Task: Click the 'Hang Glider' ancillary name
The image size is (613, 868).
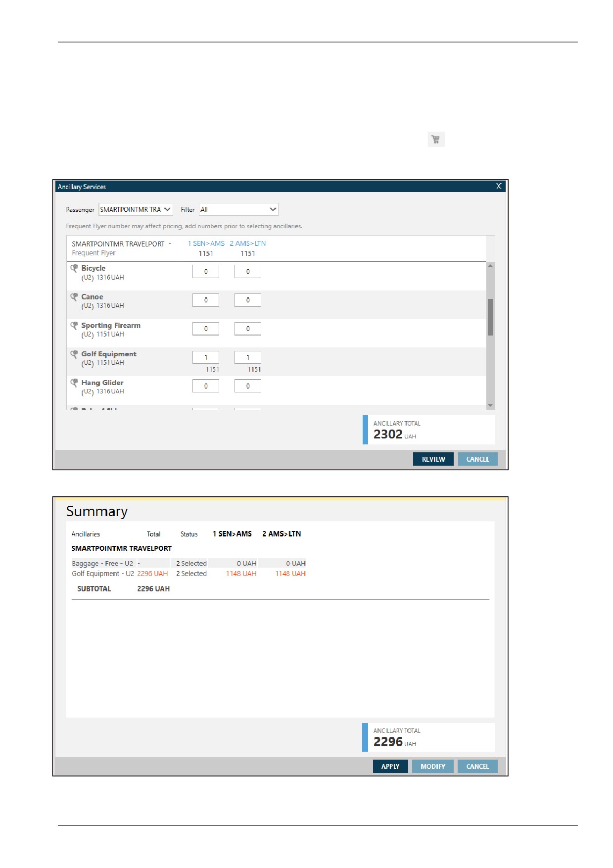Action: coord(102,383)
